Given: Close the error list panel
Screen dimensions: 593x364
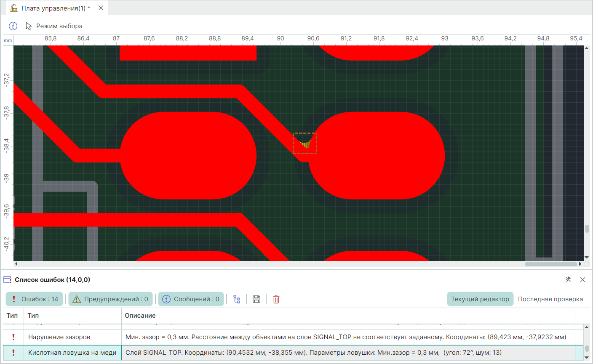Looking at the screenshot, I should point(582,279).
